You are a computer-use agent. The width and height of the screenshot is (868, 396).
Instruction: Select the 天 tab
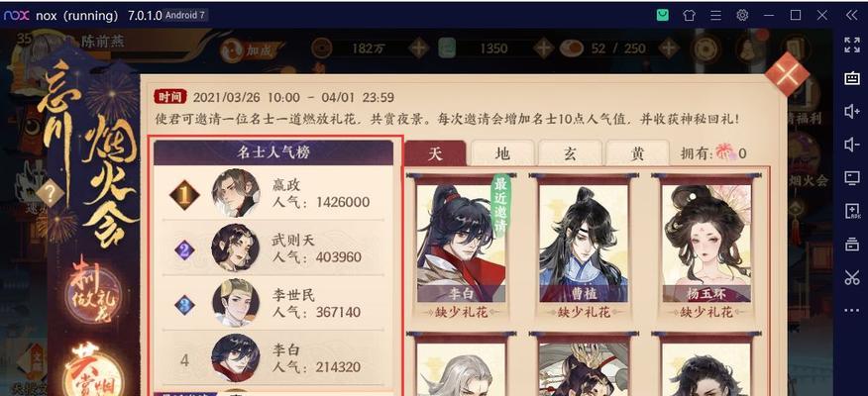[x=435, y=153]
